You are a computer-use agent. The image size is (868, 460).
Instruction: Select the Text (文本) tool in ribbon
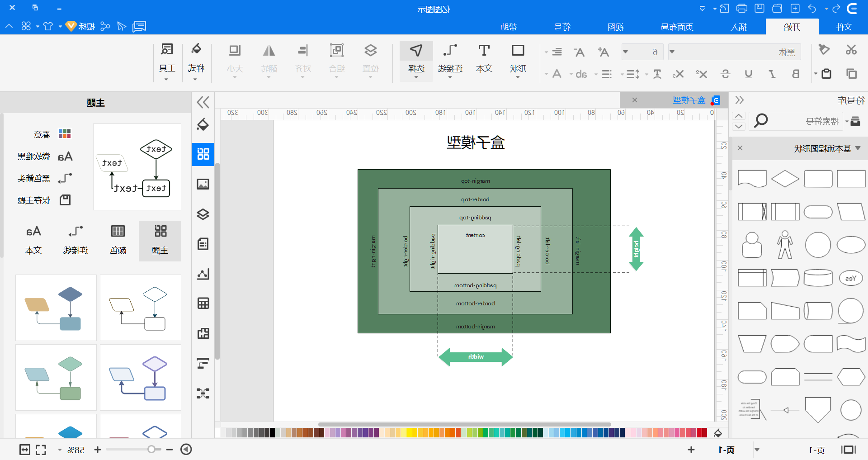coord(484,59)
